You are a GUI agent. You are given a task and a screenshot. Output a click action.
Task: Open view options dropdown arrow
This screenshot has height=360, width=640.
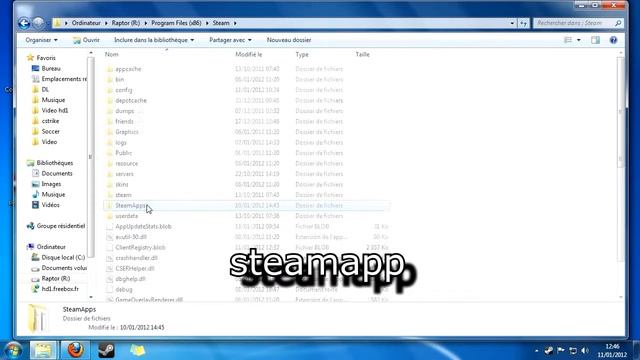pos(578,40)
